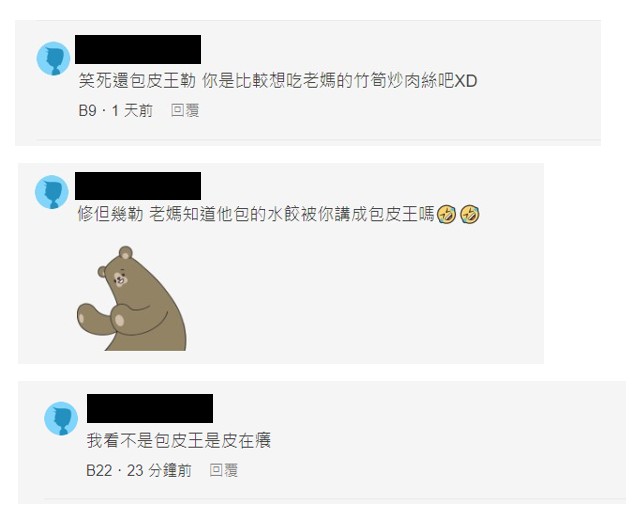Viewport: 644px width, 521px height.
Task: Click the comment 我看不是包皮王是皮在癢
Action: (179, 441)
